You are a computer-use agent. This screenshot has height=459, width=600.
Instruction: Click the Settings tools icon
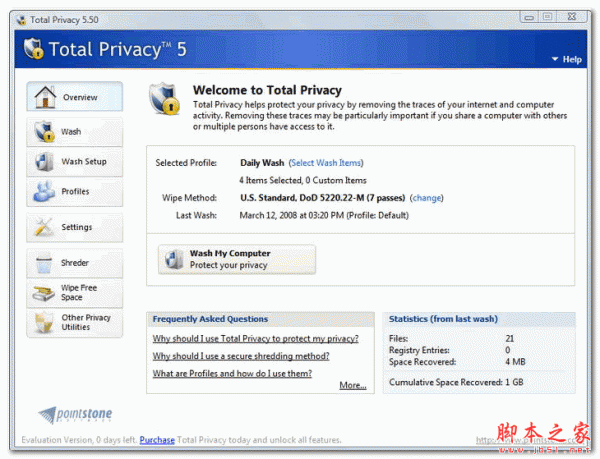43,227
